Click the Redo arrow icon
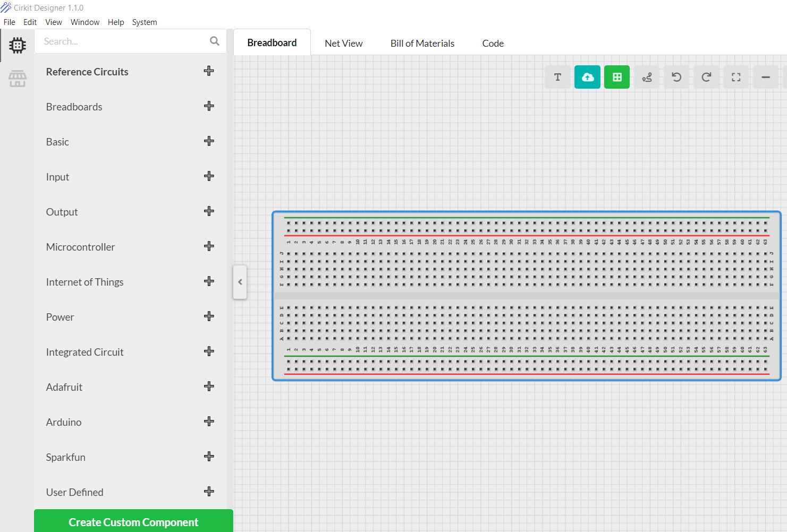787x532 pixels. (x=706, y=77)
